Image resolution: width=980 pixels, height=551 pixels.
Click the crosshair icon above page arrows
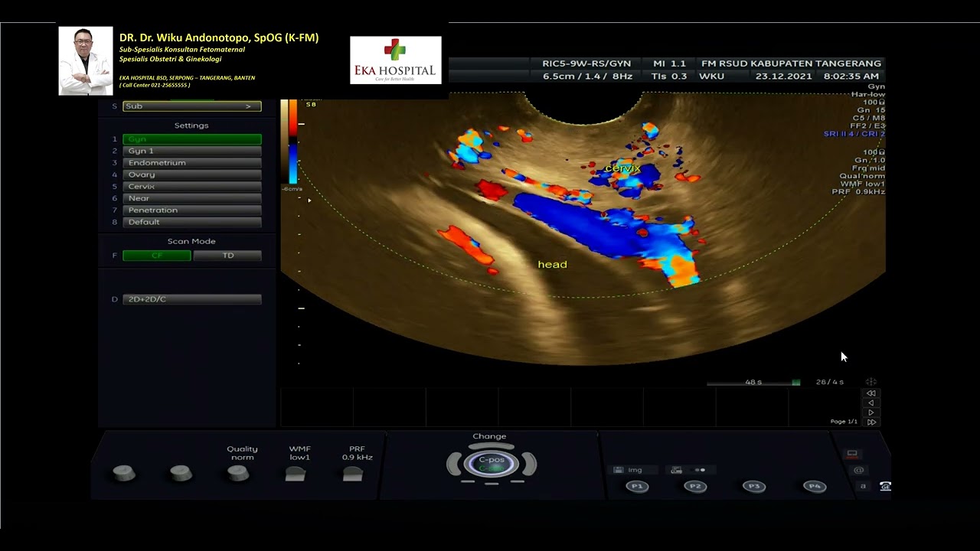point(871,382)
